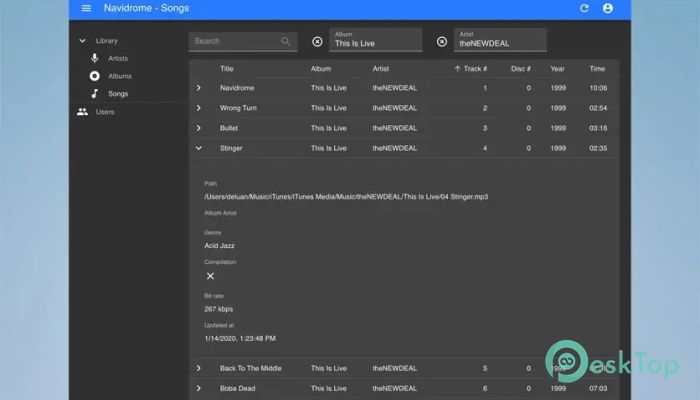Click the Track # sort arrow
700x400 pixels.
(x=457, y=69)
